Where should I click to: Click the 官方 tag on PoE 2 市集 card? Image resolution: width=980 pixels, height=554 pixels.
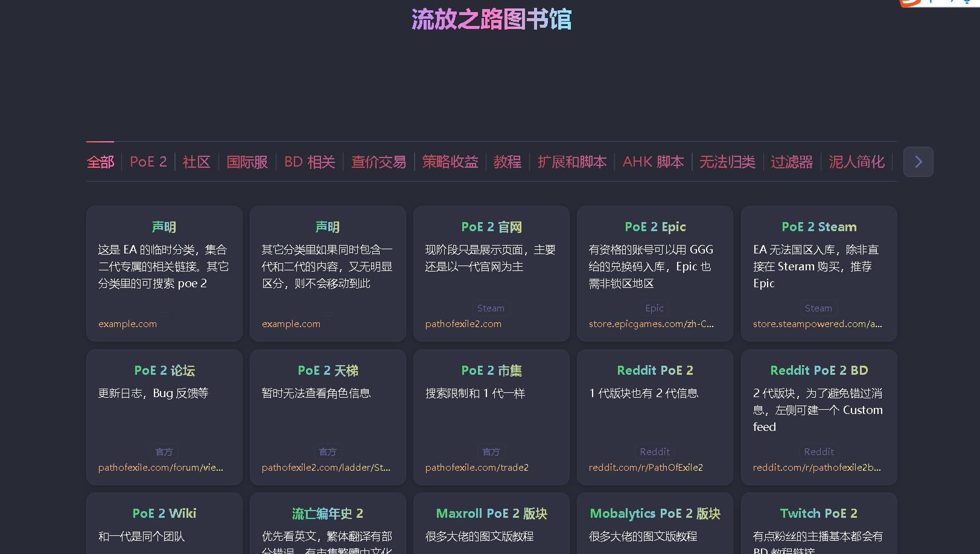point(491,452)
